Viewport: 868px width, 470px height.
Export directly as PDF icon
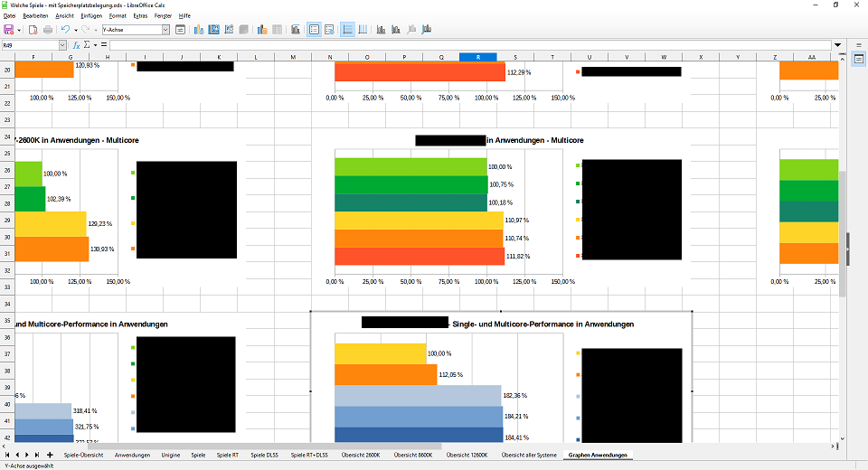coord(33,30)
